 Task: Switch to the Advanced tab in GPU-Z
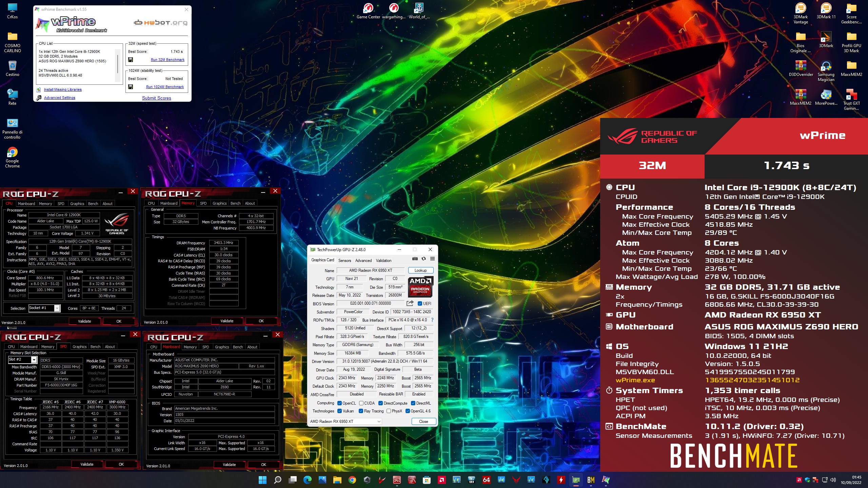tap(363, 261)
